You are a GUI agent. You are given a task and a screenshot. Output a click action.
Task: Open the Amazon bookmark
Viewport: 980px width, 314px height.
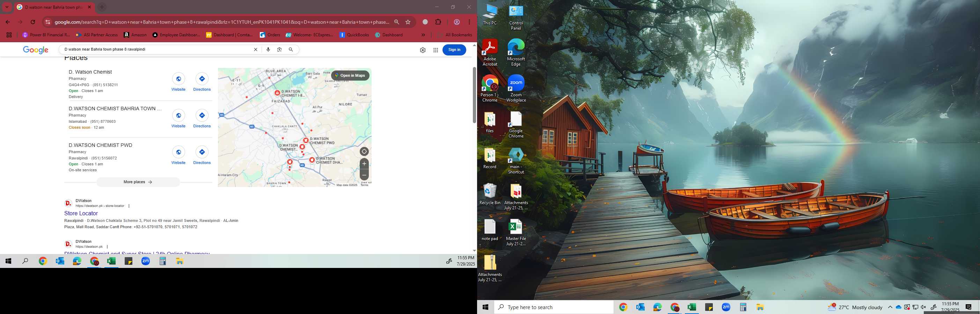(135, 35)
